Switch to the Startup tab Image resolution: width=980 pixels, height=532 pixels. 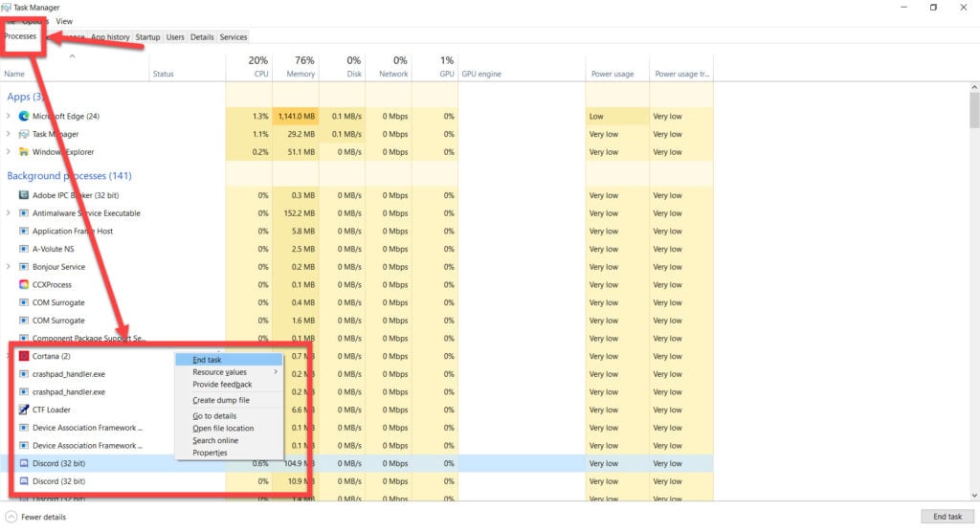[147, 37]
